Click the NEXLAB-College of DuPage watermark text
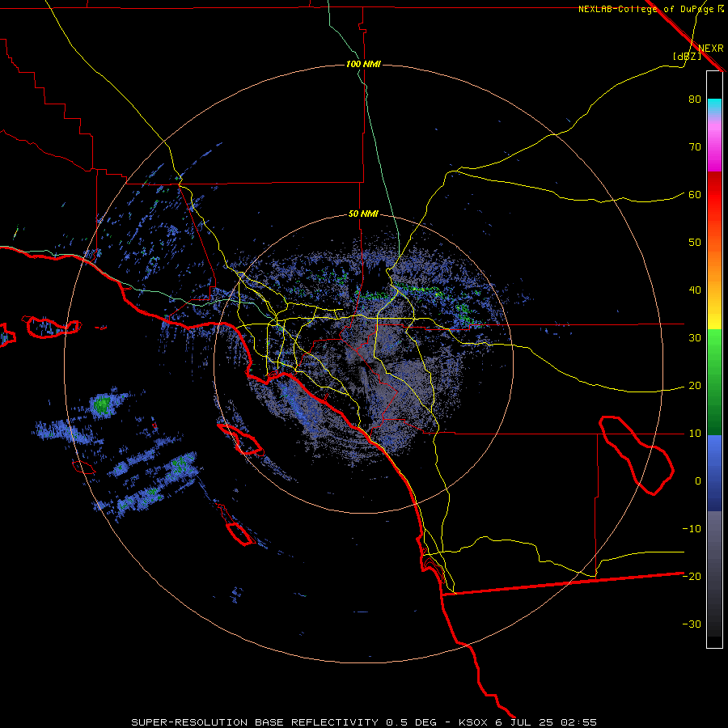 [645, 9]
